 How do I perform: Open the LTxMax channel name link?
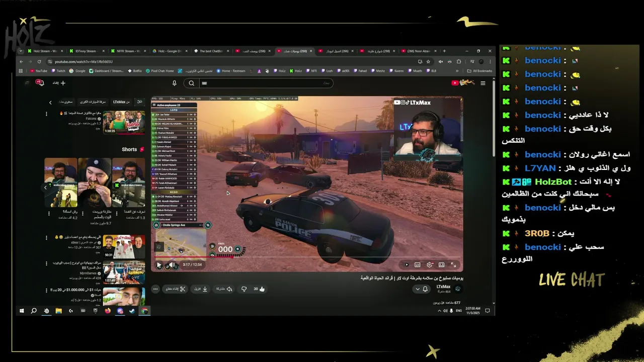pyautogui.click(x=443, y=287)
